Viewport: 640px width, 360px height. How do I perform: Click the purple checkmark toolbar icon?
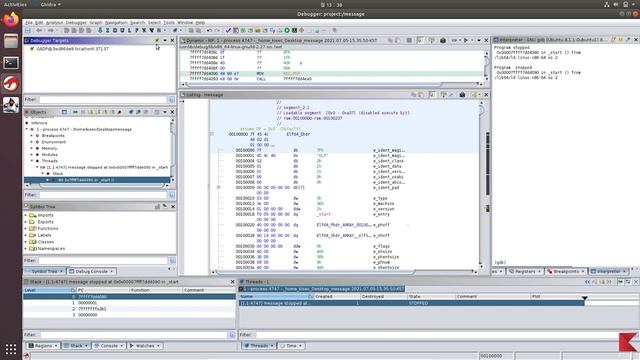(x=228, y=30)
